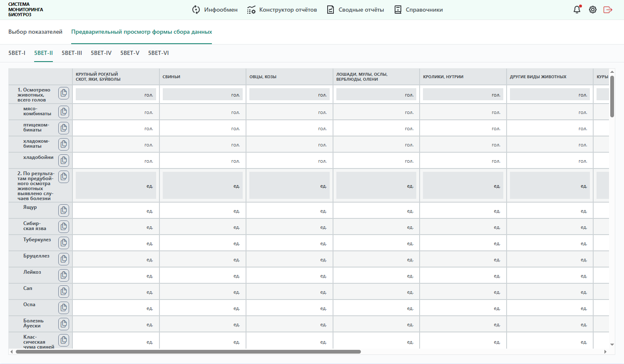Select the 5ВЕТ-II tab

[x=43, y=53]
